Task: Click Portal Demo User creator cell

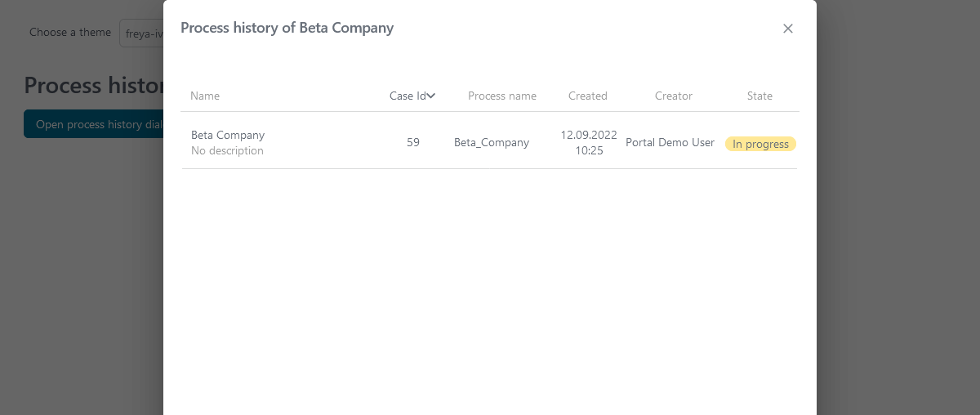Action: [670, 142]
